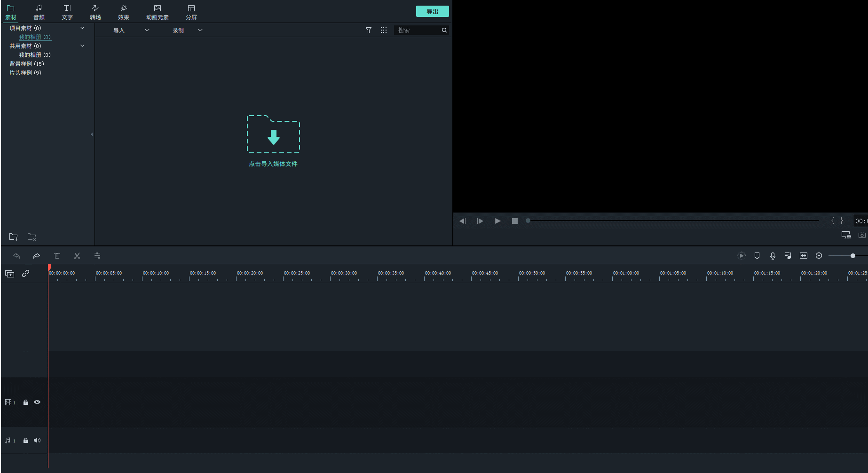868x473 pixels.
Task: Set mark-in with the left brace
Action: pos(833,221)
